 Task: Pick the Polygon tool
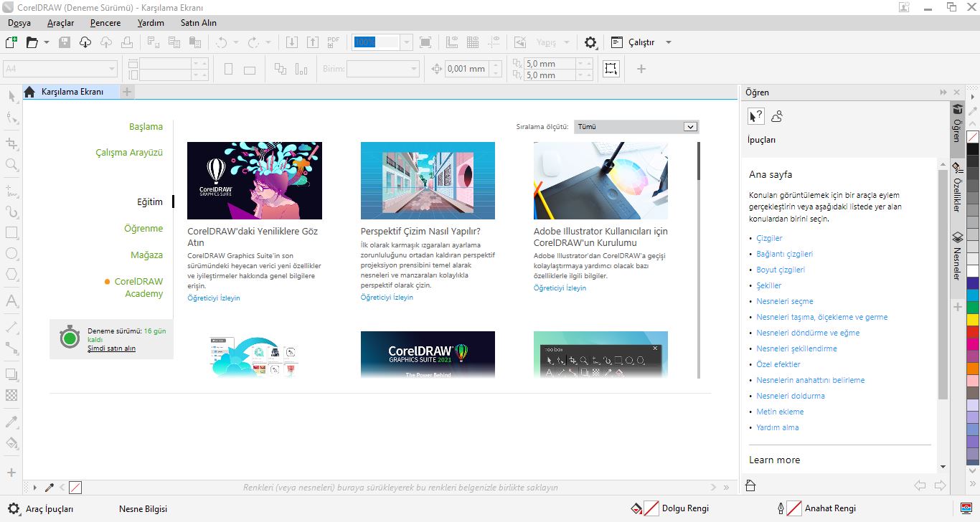click(11, 275)
